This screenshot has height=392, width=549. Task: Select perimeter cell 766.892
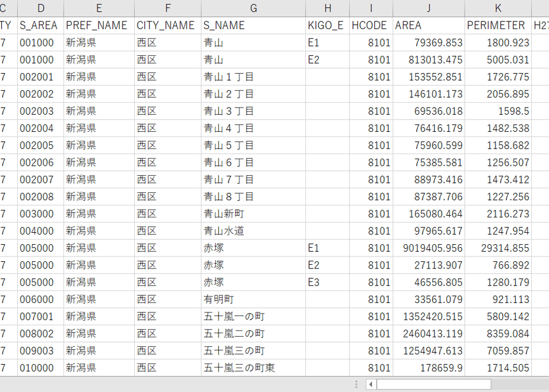click(x=498, y=265)
